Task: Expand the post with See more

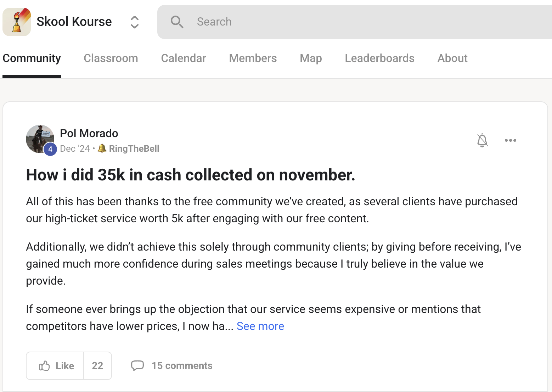Action: click(260, 326)
